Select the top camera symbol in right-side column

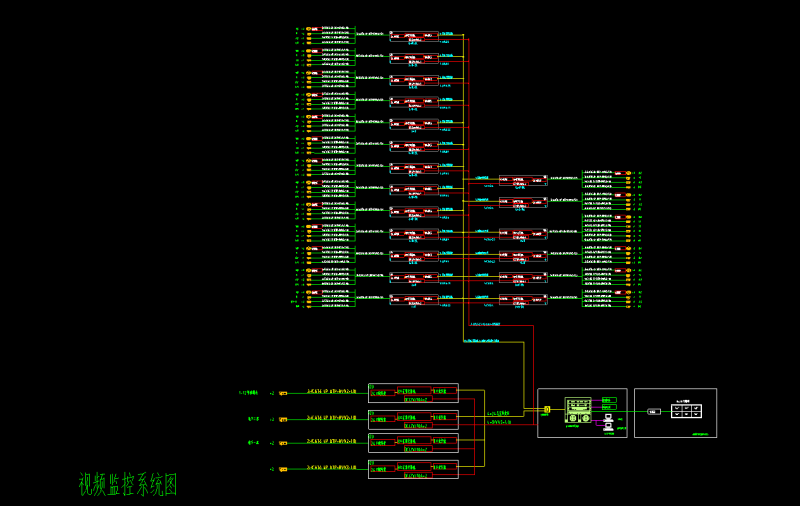click(627, 174)
